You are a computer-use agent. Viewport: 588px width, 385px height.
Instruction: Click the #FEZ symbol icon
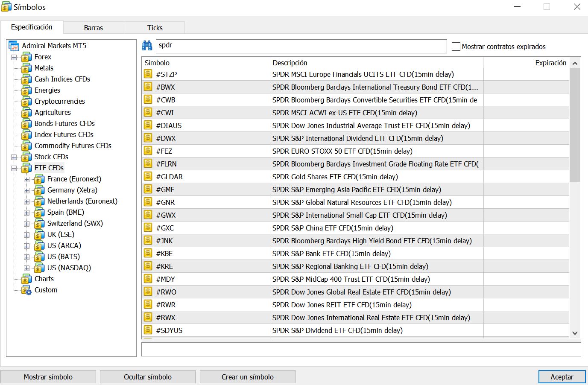148,151
